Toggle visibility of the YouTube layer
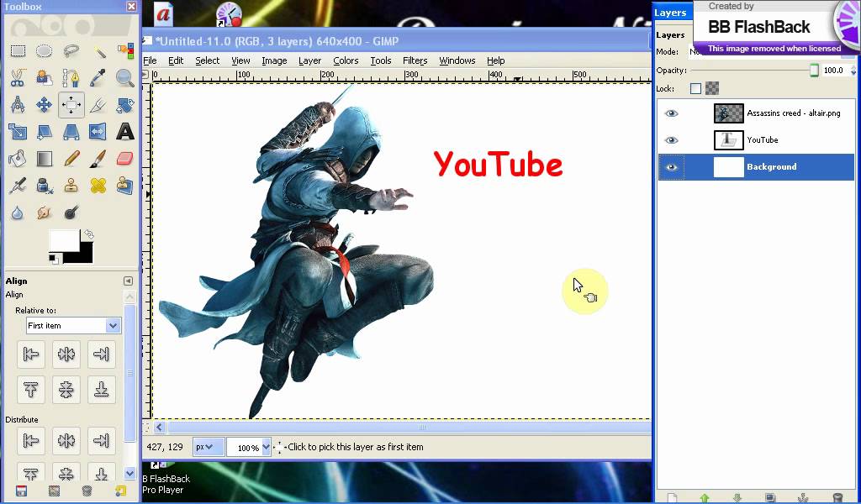The height and width of the screenshot is (504, 861). (671, 139)
